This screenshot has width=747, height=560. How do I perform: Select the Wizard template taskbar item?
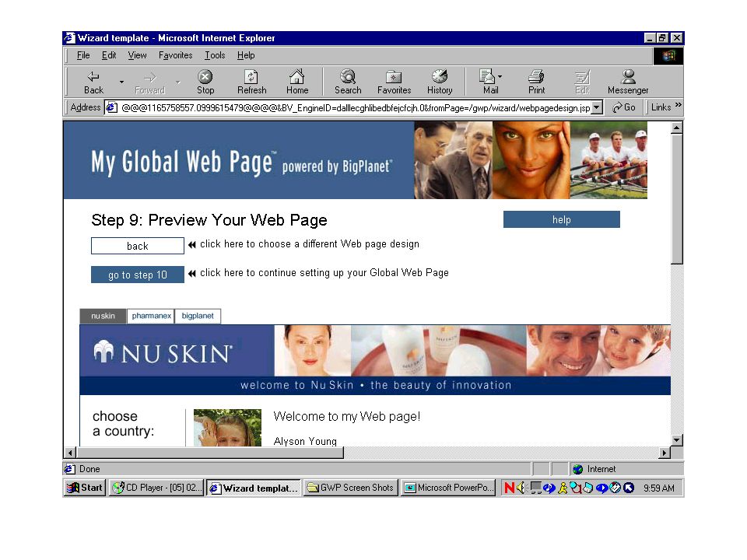(x=254, y=488)
